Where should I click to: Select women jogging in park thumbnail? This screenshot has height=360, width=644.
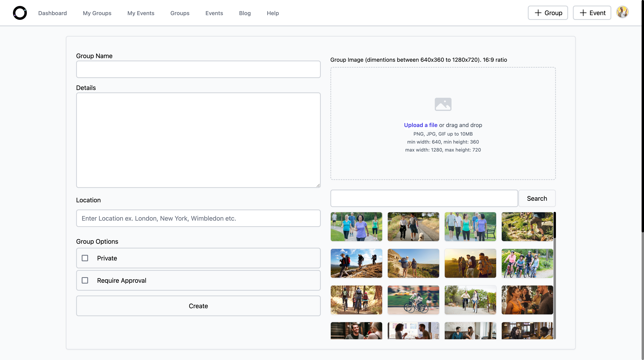click(356, 227)
